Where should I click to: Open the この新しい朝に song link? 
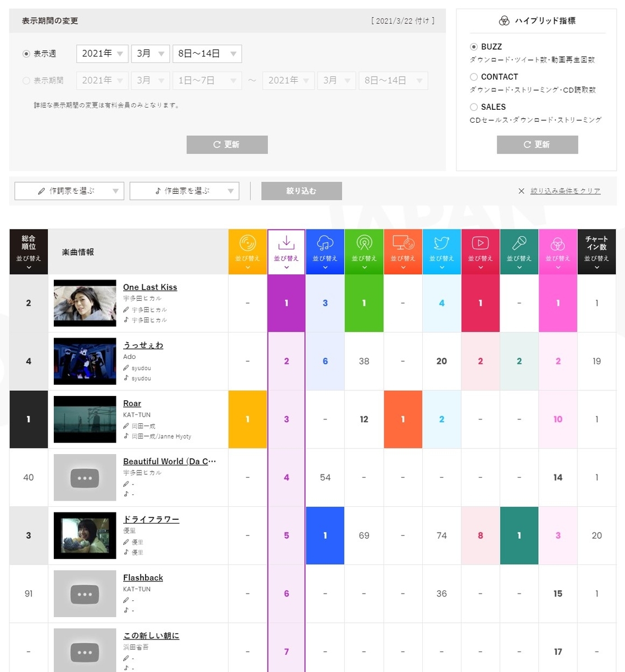point(151,636)
